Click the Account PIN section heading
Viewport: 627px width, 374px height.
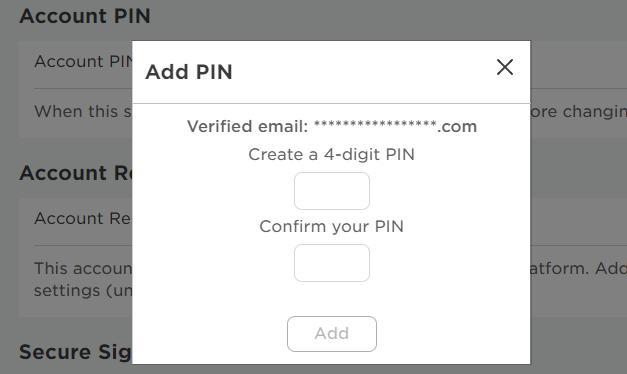click(85, 16)
